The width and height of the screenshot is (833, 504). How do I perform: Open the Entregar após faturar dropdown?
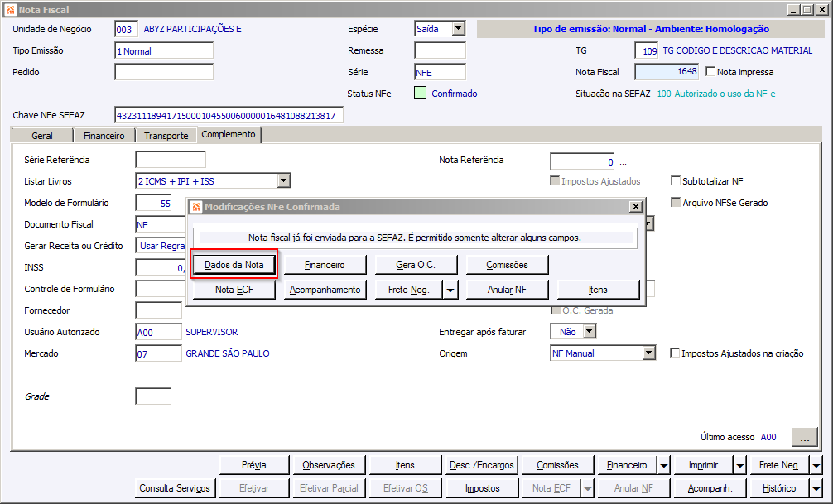(590, 331)
